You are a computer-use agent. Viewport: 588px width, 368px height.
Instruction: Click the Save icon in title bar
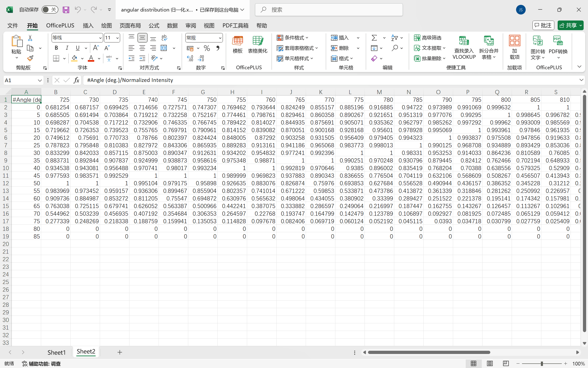66,10
